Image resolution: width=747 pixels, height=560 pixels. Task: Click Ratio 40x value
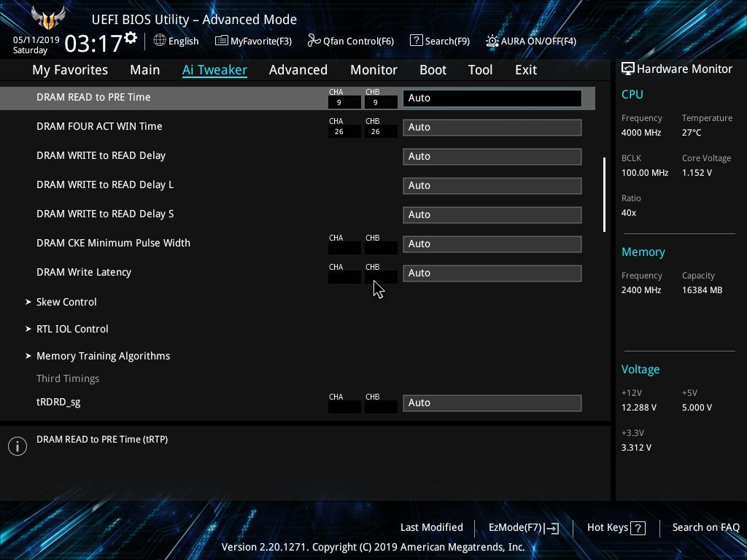[629, 213]
